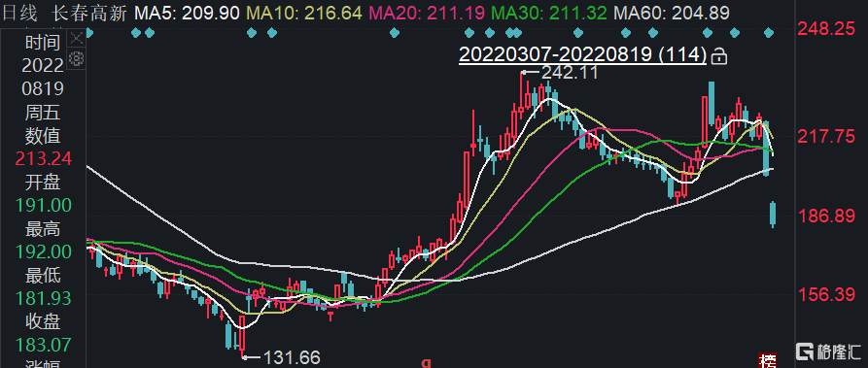Close the candle data info panel
The width and height of the screenshot is (868, 368).
(x=77, y=38)
